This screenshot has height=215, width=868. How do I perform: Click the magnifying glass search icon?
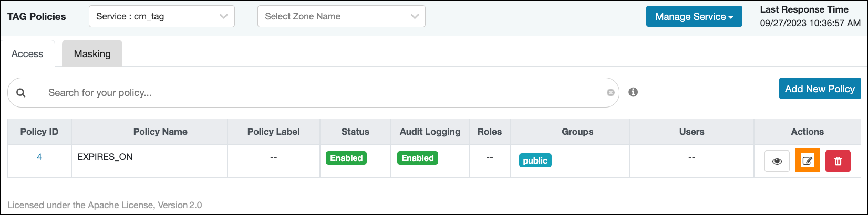[21, 93]
